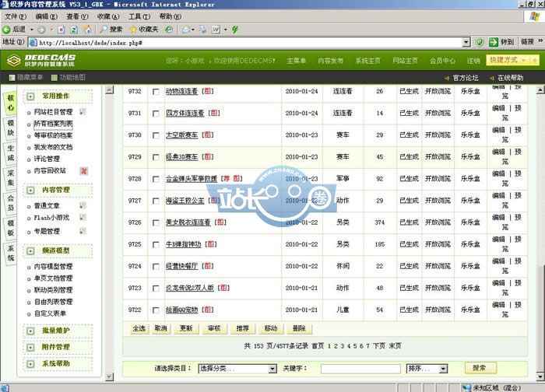This screenshot has height=392, width=545.
Task: Click the page icon in address bar
Action: pos(33,42)
